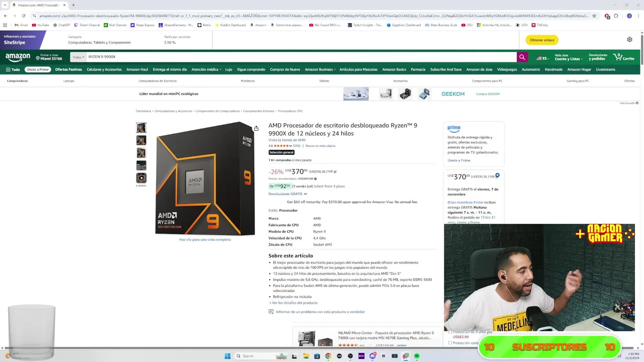644x362 pixels.
Task: Open Spotify from the taskbar
Action: coord(417,356)
